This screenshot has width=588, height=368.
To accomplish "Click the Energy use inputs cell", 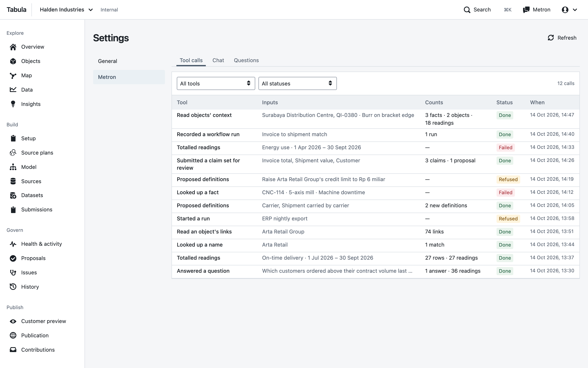I will [311, 147].
